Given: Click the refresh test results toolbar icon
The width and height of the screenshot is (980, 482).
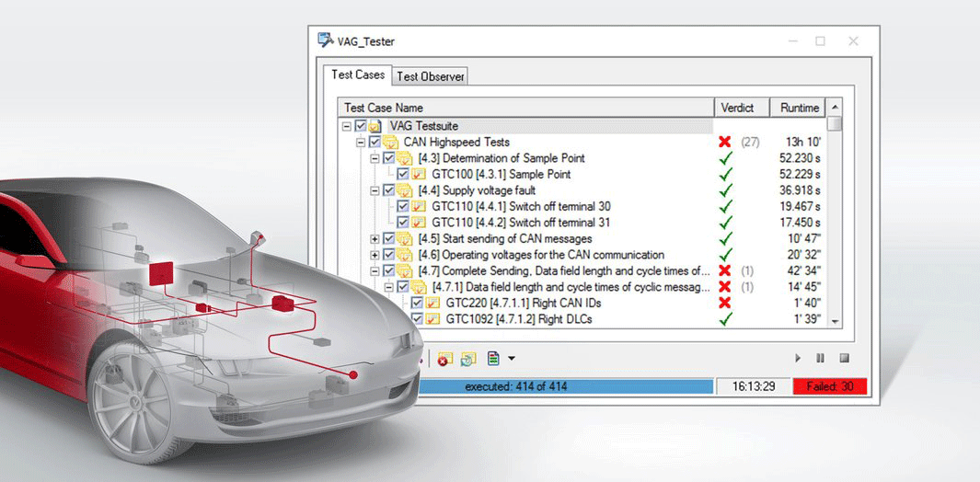Looking at the screenshot, I should pos(468,359).
